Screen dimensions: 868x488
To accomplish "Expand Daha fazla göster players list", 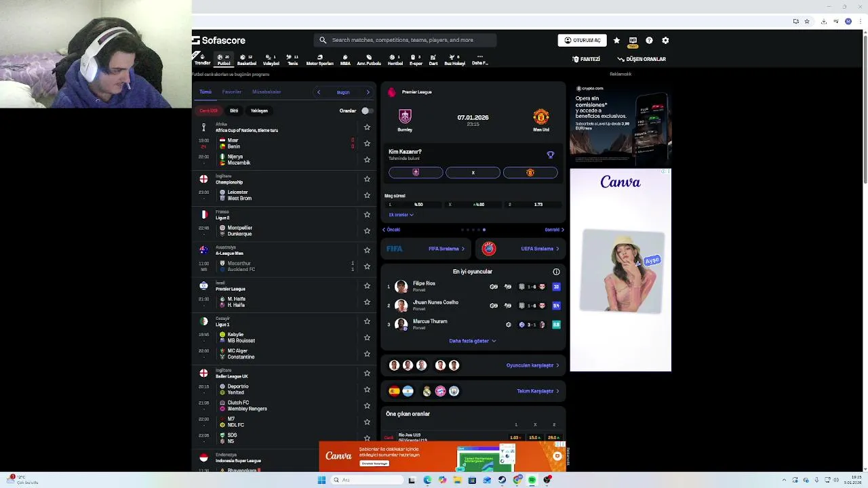I will (473, 341).
